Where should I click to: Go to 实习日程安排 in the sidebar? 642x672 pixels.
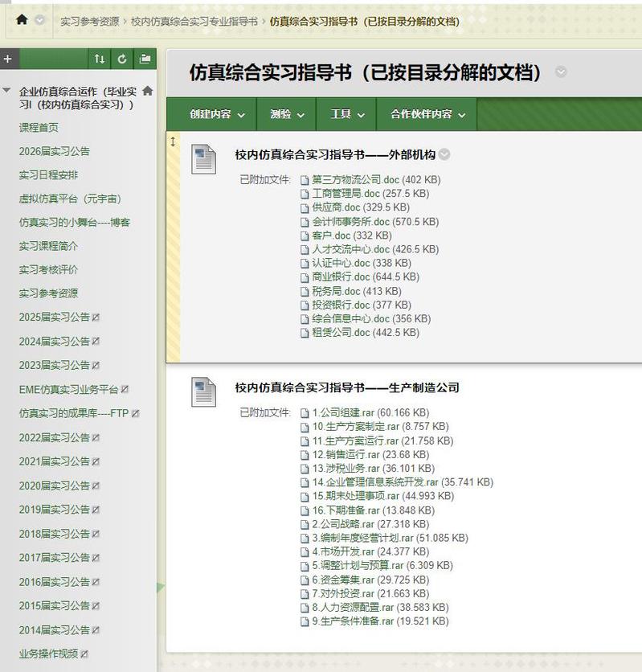coord(49,175)
